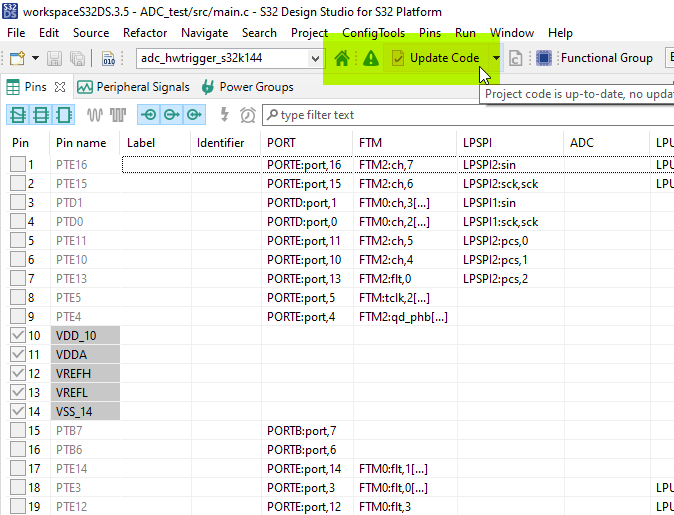674x515 pixels.
Task: Check the box for pin 9 PTE4
Action: click(x=18, y=316)
